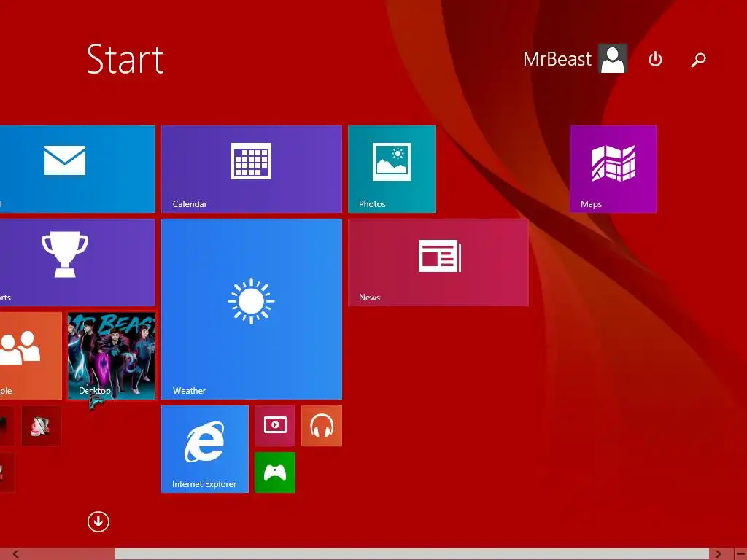Show all apps with down arrow

tap(98, 521)
